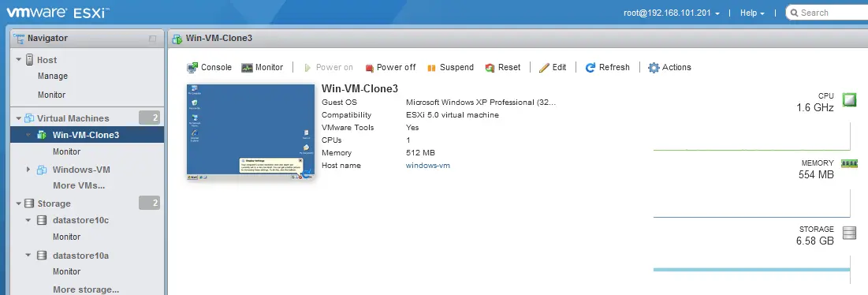Open the root@192.168.101.201 user dropdown
This screenshot has height=295, width=868.
point(672,13)
